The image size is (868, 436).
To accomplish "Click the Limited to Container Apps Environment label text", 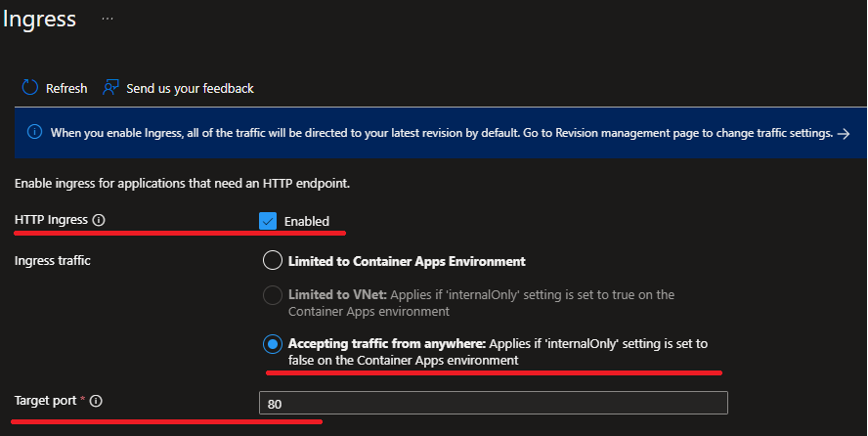I will point(407,261).
